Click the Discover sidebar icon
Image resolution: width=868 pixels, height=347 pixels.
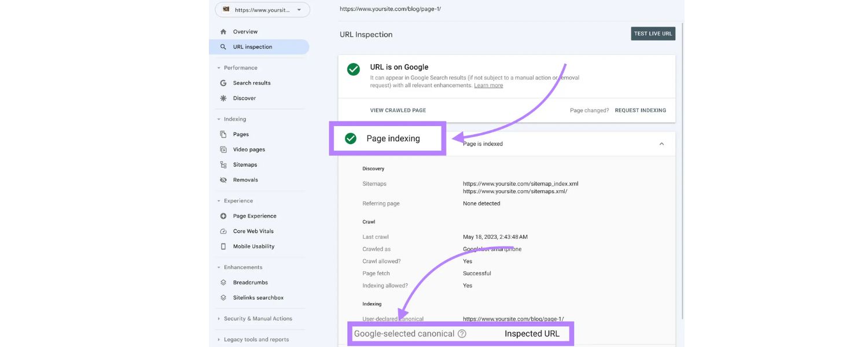[x=223, y=98]
